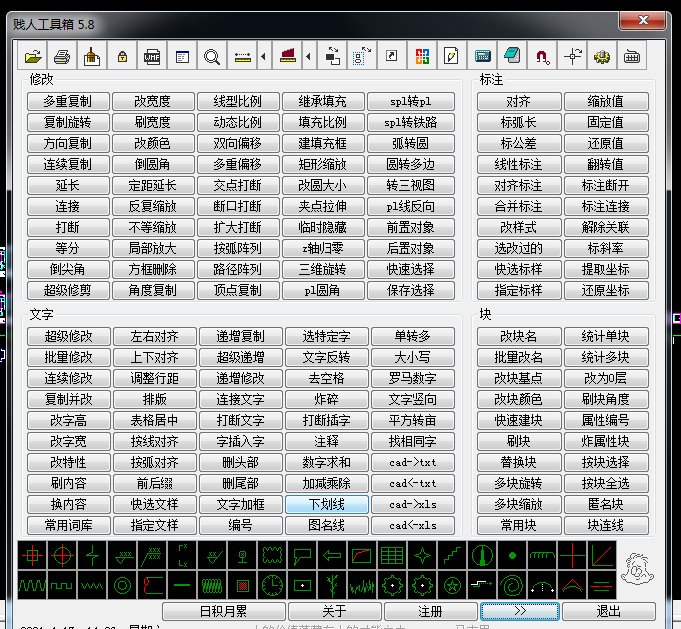This screenshot has height=629, width=681.
Task: Open the 关于 about button
Action: click(334, 611)
